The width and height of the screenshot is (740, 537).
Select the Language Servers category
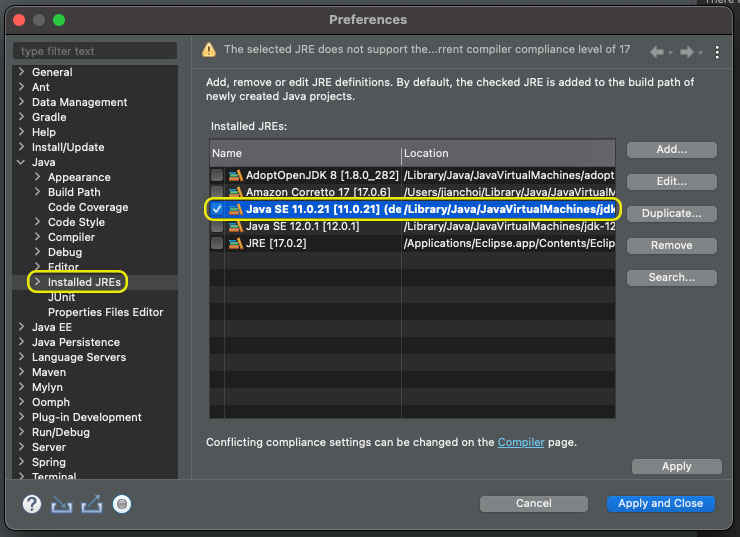point(79,358)
